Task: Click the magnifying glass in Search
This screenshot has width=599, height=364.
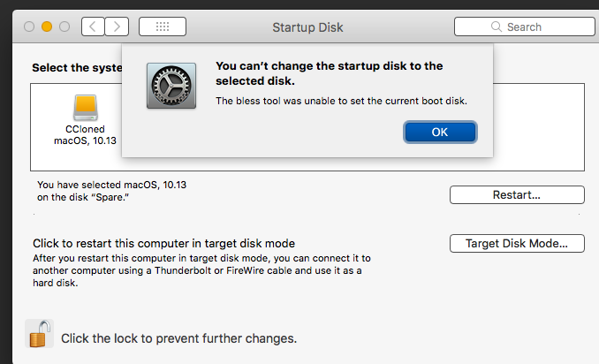Action: pyautogui.click(x=497, y=27)
